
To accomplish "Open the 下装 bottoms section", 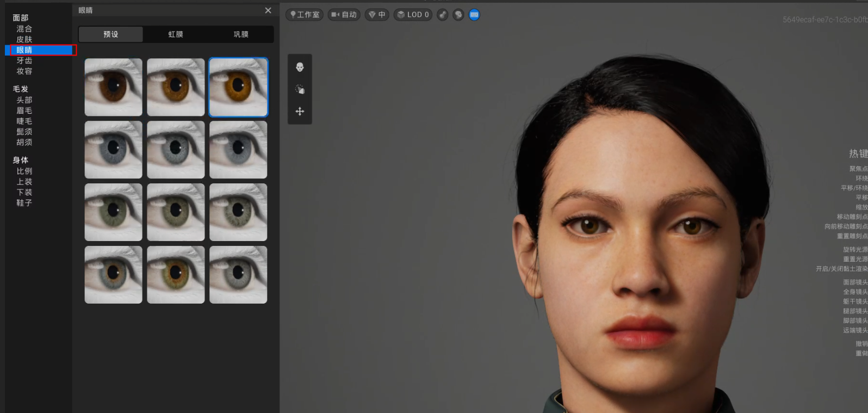I will pos(24,192).
